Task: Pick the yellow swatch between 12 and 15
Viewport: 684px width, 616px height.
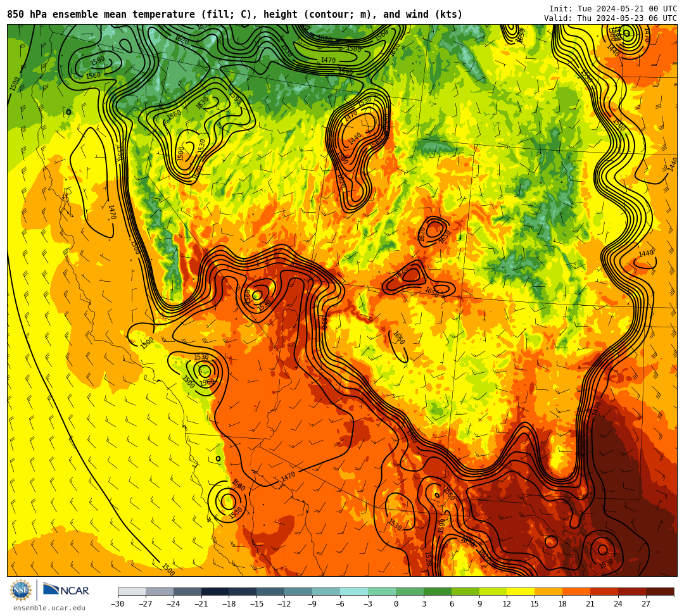Action: tap(521, 591)
